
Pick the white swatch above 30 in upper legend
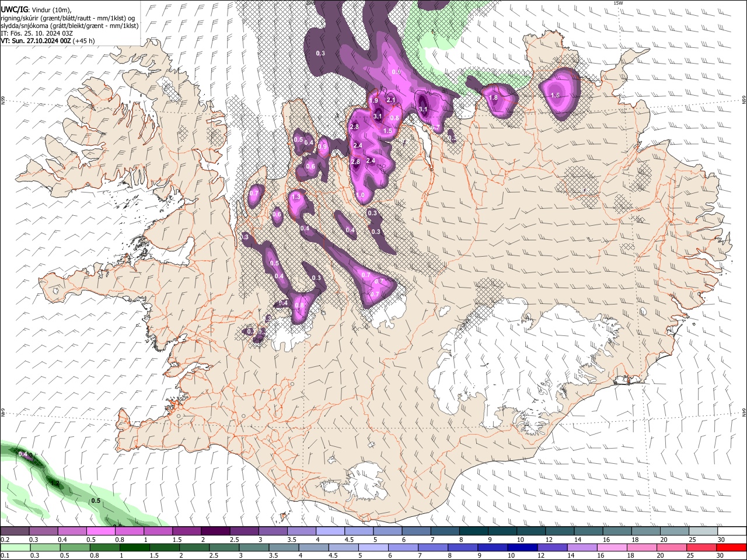(x=732, y=531)
